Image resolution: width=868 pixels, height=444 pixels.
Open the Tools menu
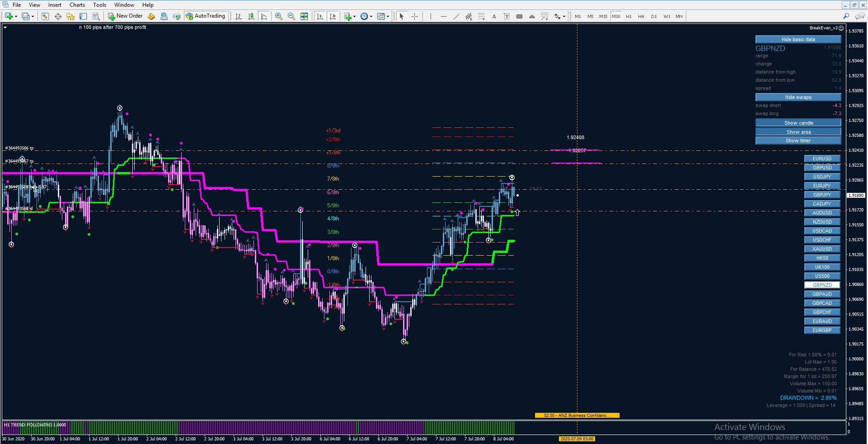pos(100,5)
